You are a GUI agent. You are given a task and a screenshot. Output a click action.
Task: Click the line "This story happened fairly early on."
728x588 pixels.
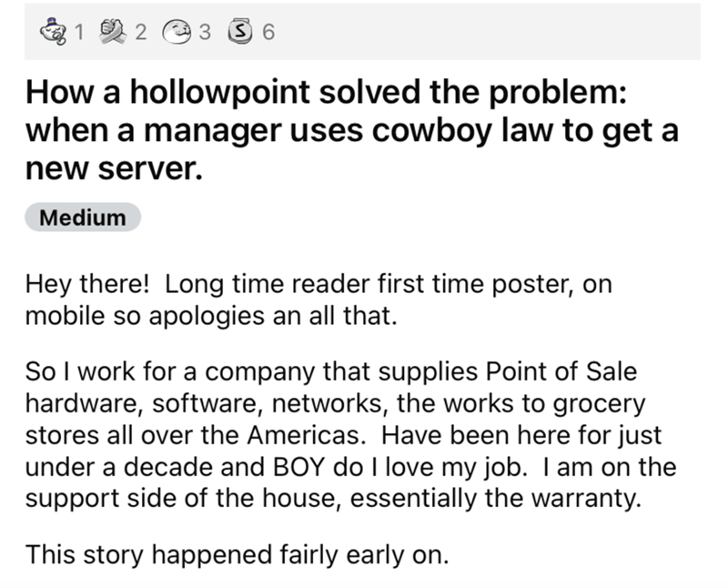tap(238, 553)
